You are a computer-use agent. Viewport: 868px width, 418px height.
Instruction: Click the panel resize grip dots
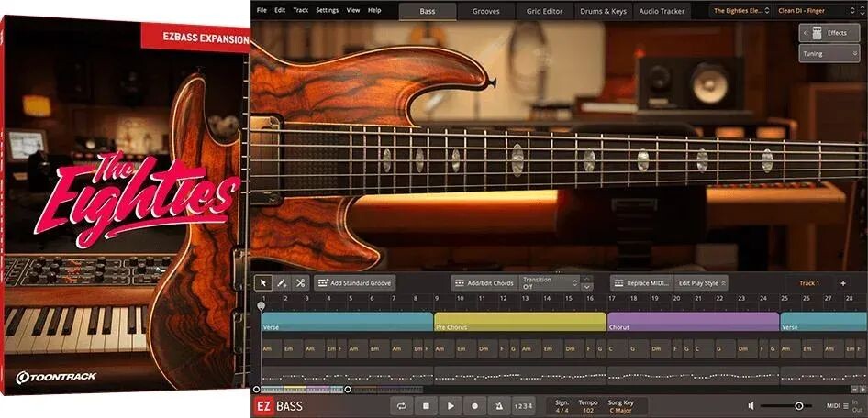(559, 272)
